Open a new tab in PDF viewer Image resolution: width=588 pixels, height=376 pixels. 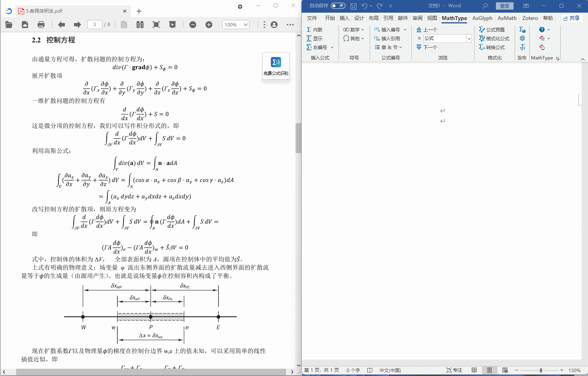pyautogui.click(x=139, y=11)
